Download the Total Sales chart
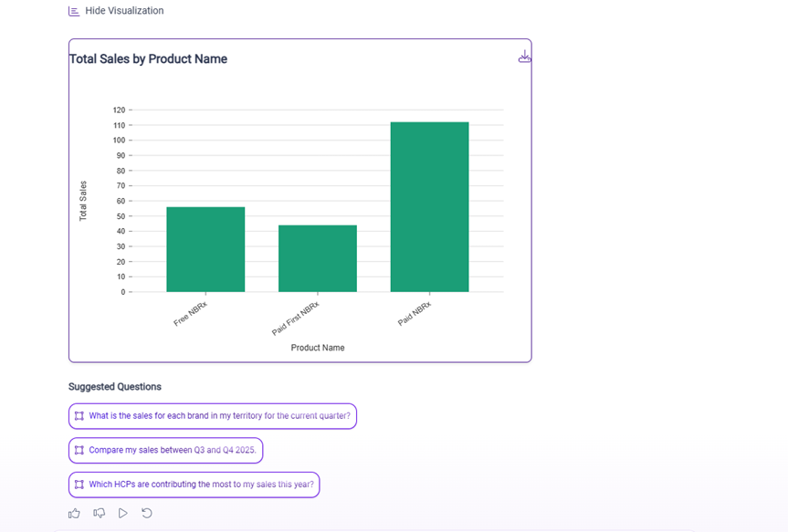 click(524, 57)
